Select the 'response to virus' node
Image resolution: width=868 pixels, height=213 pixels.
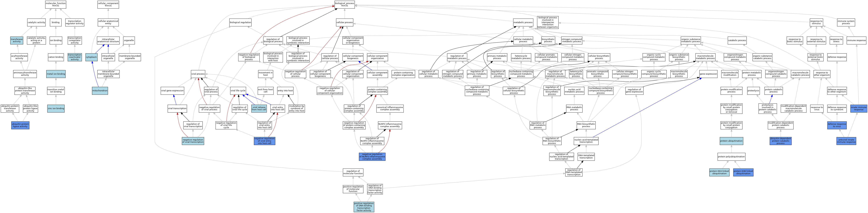tap(817, 109)
